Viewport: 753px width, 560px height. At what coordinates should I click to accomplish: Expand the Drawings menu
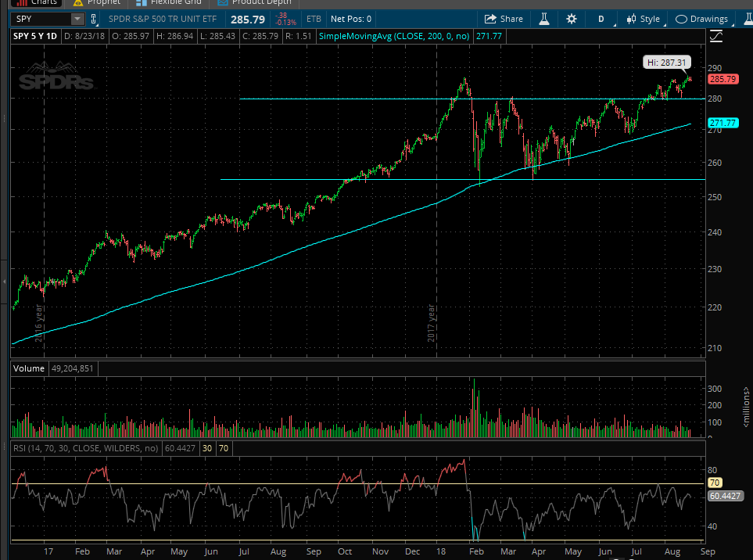[704, 20]
